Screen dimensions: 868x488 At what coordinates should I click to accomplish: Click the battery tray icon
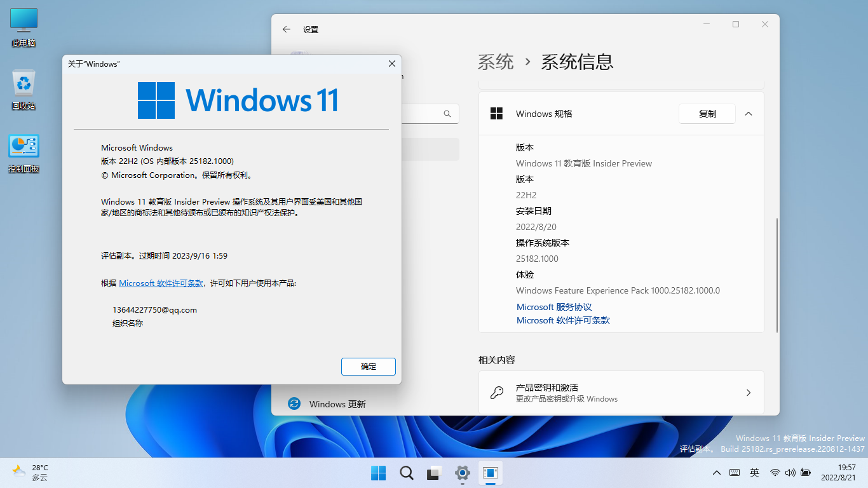pyautogui.click(x=806, y=473)
